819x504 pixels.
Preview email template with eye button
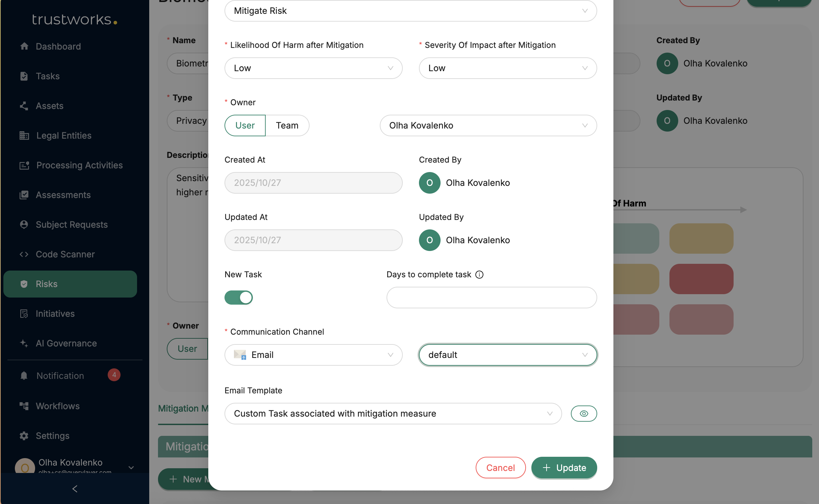pos(584,414)
